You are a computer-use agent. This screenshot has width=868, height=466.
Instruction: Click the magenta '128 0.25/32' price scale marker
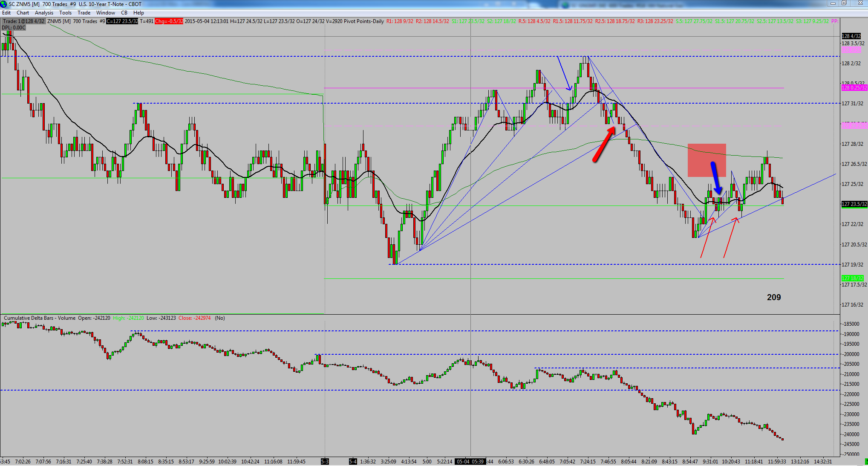pos(854,88)
